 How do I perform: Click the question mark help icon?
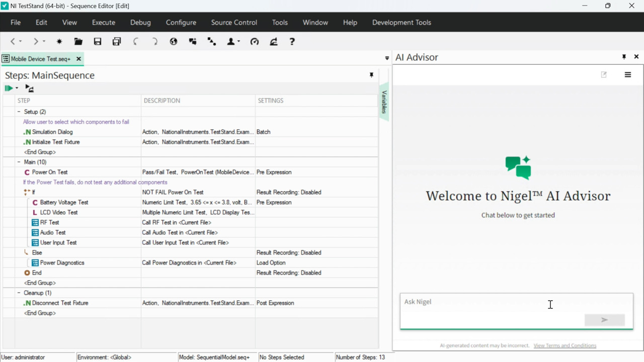pos(292,42)
